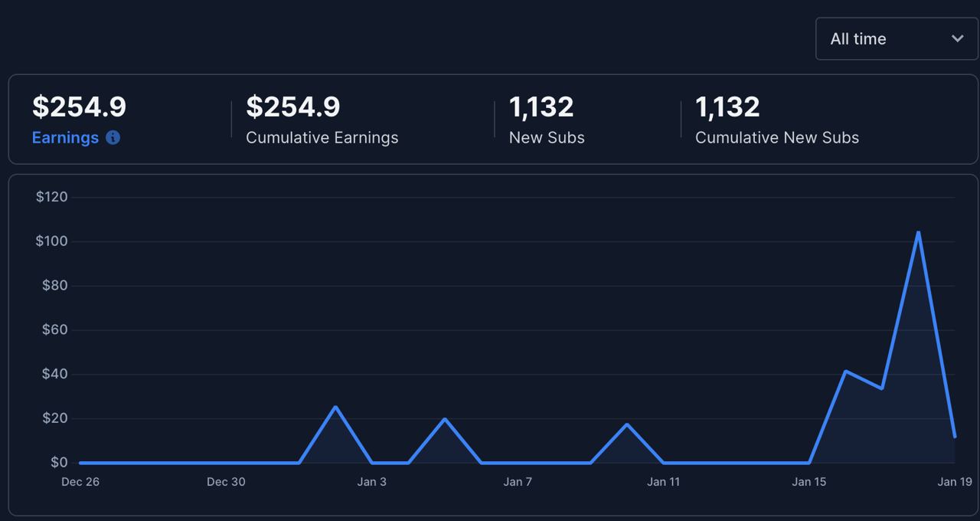This screenshot has height=521, width=980.
Task: Click the $254.9 value above Earnings
Action: [79, 107]
